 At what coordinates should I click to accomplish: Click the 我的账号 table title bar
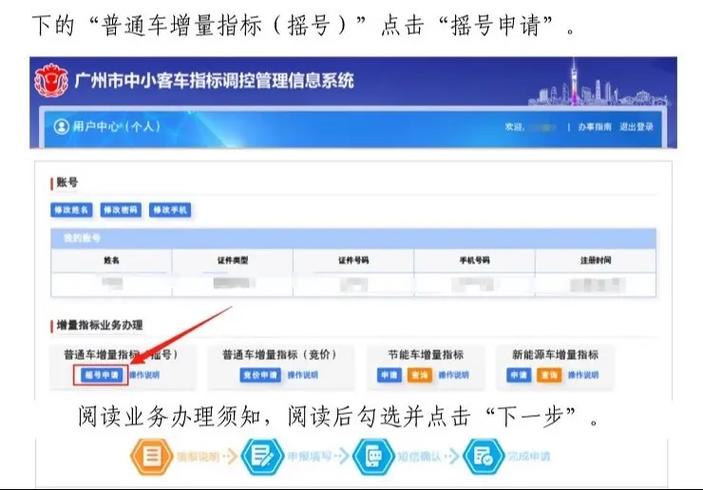point(353,238)
